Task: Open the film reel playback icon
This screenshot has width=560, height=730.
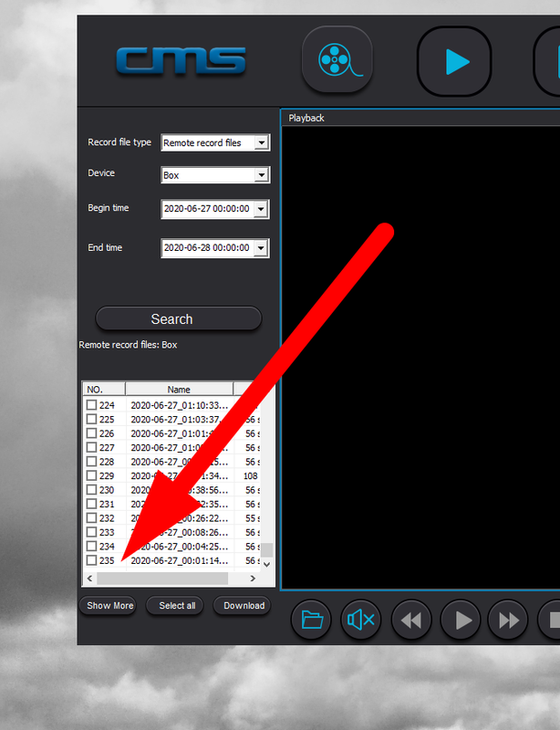Action: 337,59
